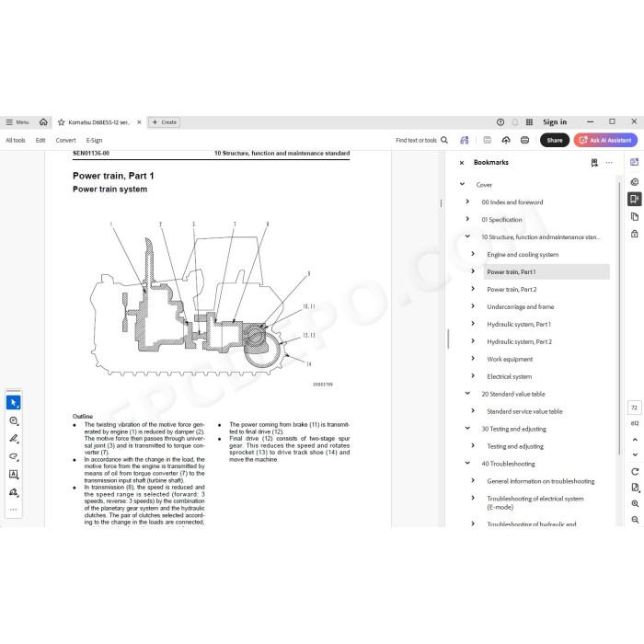Open more tools ellipsis in left toolbar
Viewport: 644px width, 644px height.
click(x=14, y=510)
